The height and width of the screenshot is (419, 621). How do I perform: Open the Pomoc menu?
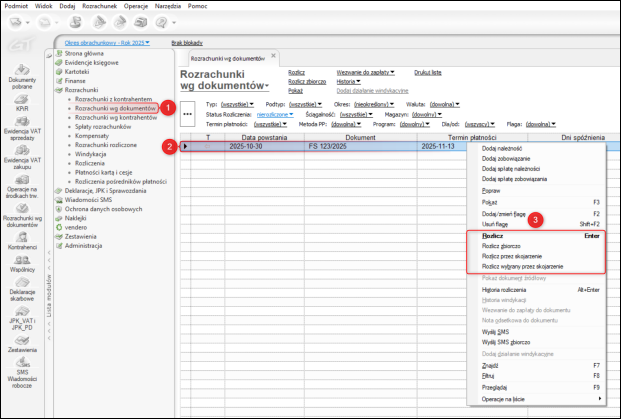[x=198, y=6]
